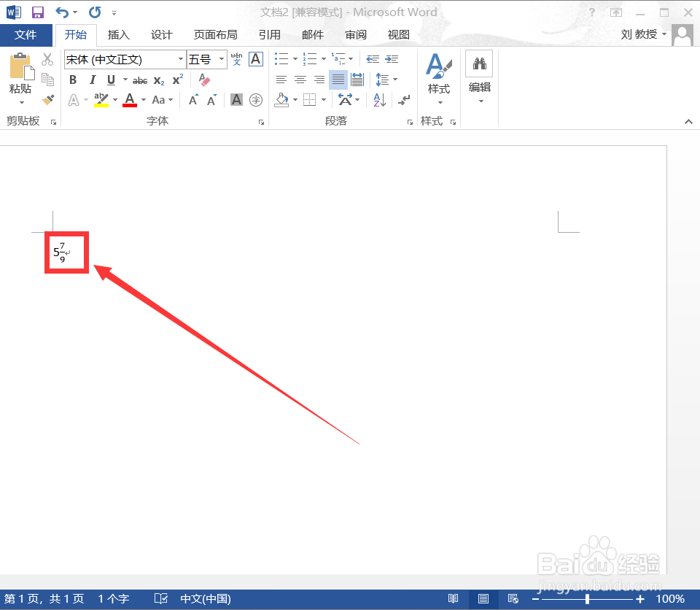Expand the Font dialog launcher
Screen dimensions: 700x610
pos(261,122)
